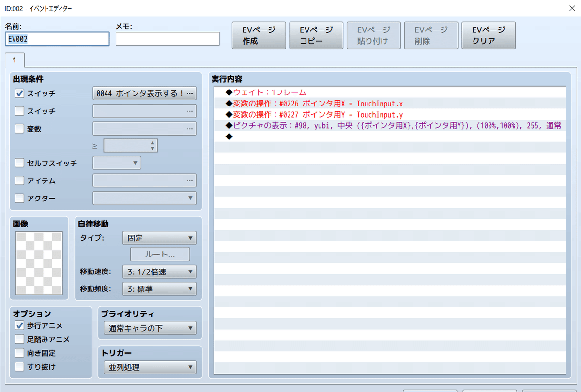Click the ルート... button
Image resolution: width=581 pixels, height=392 pixels.
pyautogui.click(x=160, y=254)
